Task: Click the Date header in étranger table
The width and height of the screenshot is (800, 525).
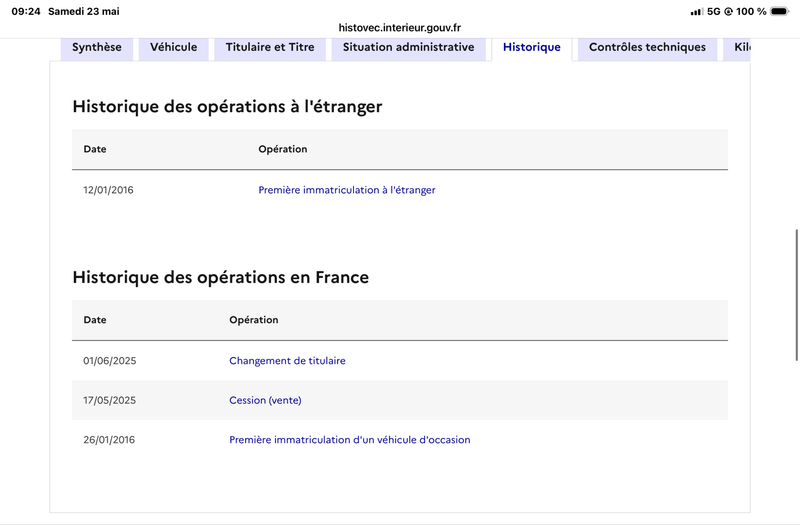Action: [95, 149]
